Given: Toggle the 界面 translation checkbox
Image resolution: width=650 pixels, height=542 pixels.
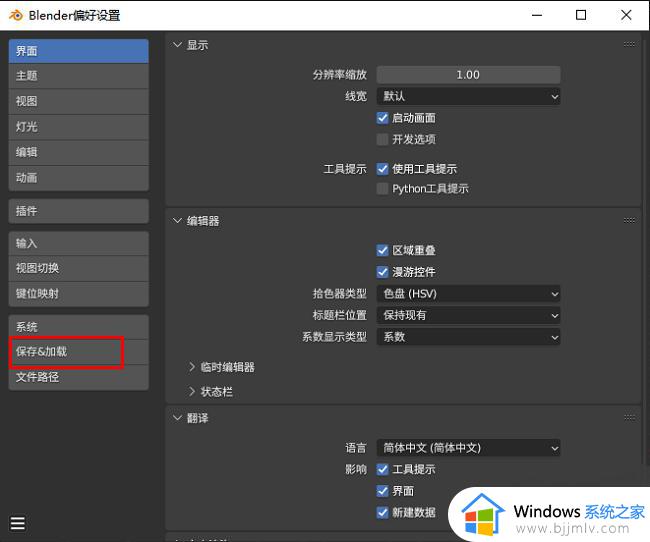Looking at the screenshot, I should [x=382, y=491].
